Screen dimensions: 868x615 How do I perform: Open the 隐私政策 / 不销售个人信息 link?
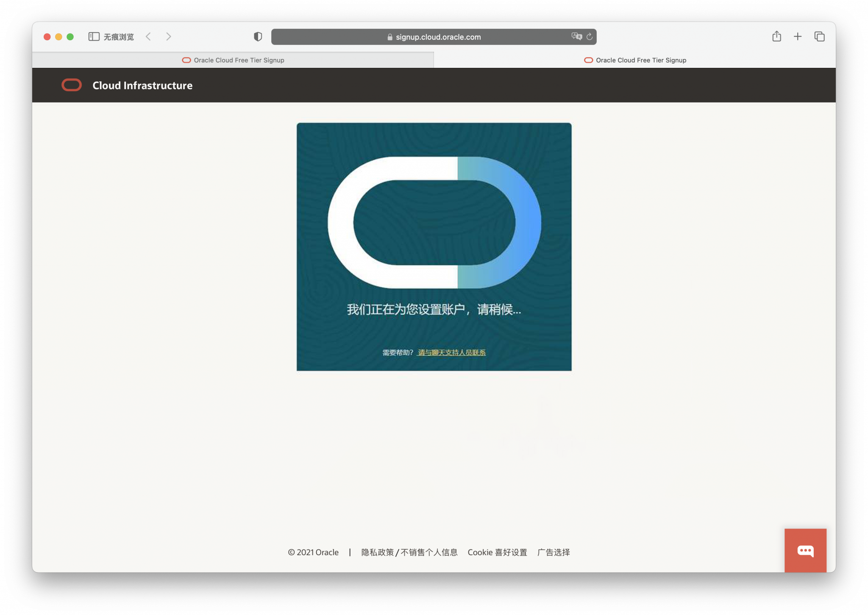pyautogui.click(x=409, y=552)
